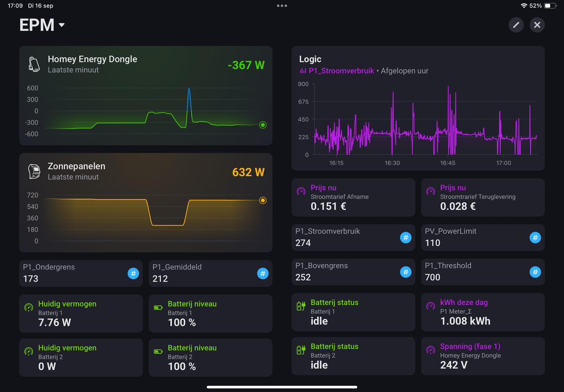Click the hash icon on P1_Threshold
The width and height of the screenshot is (564, 392).
[535, 272]
